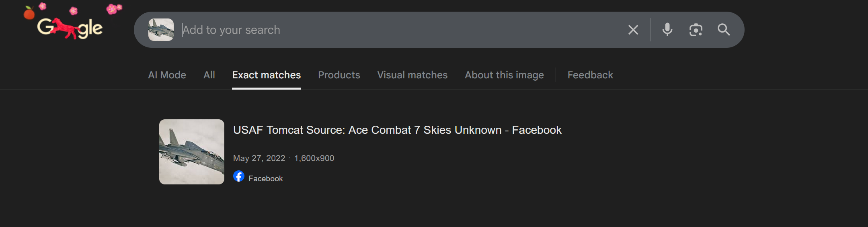Screen dimensions: 868x227
Task: Click the 1,600x900 image dimensions text
Action: coord(314,158)
